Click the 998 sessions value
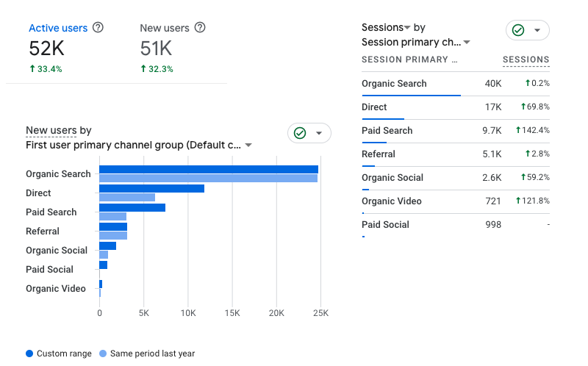The image size is (588, 366). pos(493,225)
